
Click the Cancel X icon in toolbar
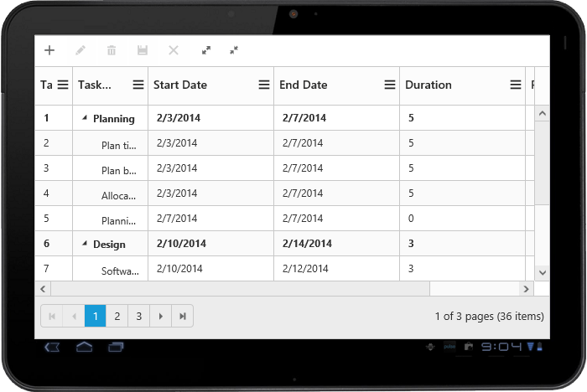(174, 50)
